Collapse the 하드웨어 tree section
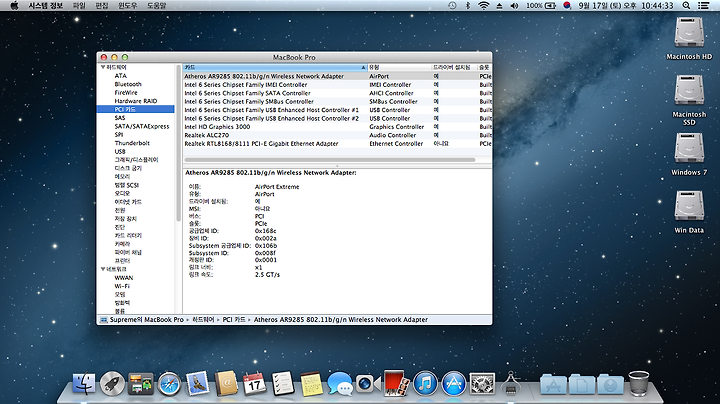720x404 pixels. tap(103, 67)
